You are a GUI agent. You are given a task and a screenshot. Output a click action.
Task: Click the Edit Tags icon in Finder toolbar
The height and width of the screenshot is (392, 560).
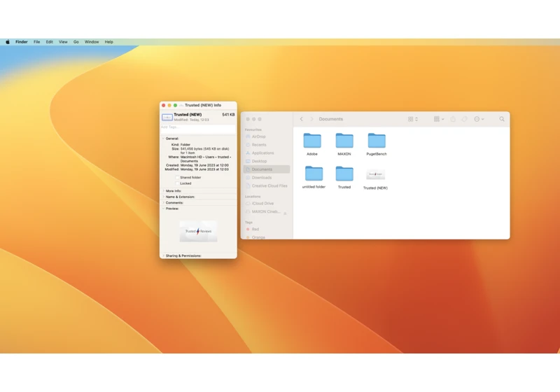click(x=464, y=119)
